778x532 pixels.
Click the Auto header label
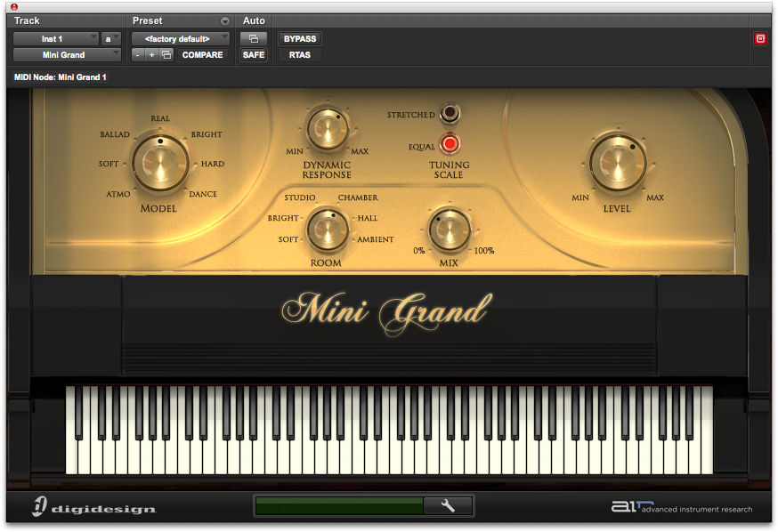click(x=254, y=20)
